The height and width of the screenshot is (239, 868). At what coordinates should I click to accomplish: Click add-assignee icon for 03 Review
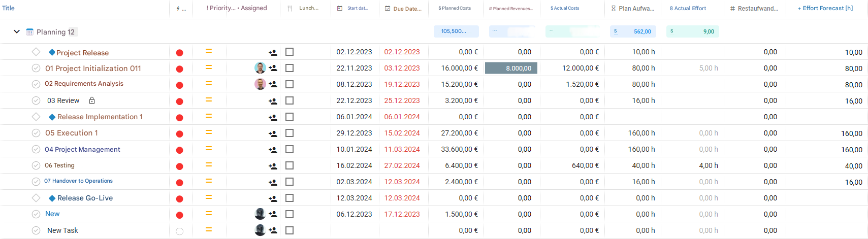(273, 101)
